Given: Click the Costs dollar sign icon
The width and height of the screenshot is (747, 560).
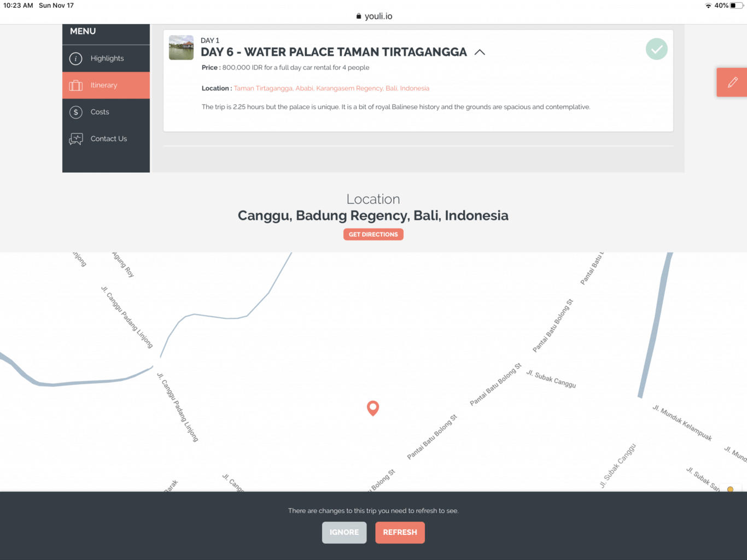Looking at the screenshot, I should tap(76, 112).
